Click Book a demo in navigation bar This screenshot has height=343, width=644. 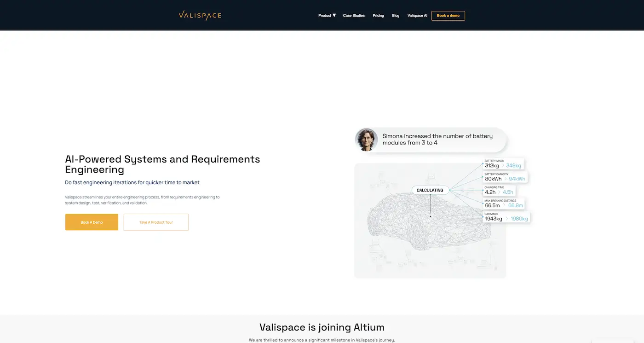[x=448, y=16]
